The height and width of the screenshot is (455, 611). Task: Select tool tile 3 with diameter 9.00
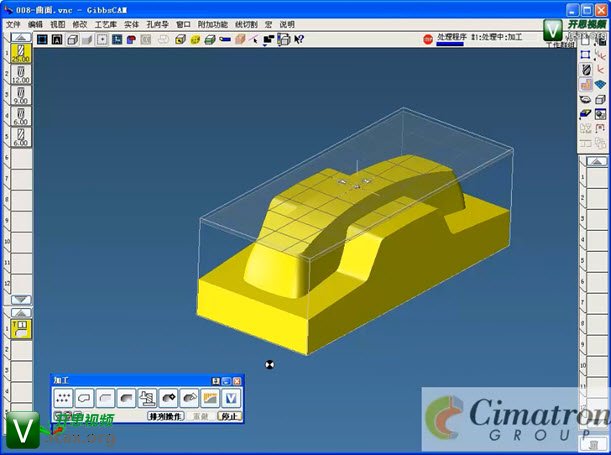pos(21,95)
